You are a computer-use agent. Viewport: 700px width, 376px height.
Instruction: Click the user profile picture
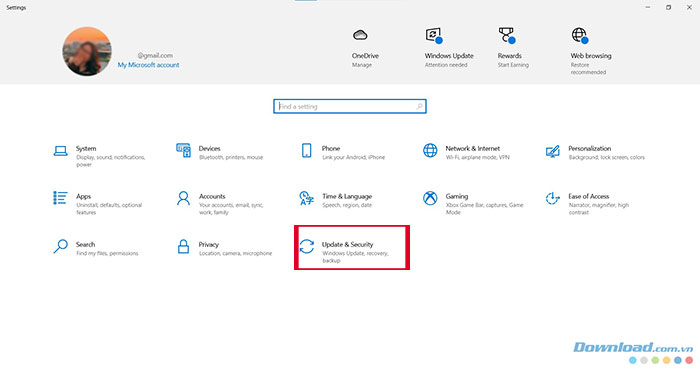pos(87,51)
